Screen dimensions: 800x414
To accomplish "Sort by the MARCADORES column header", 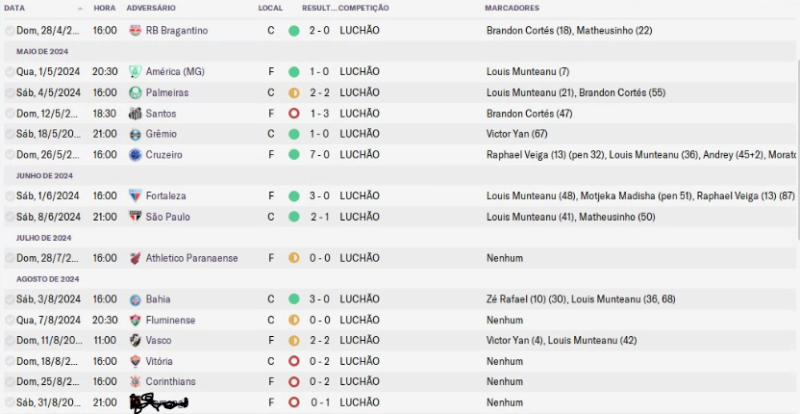I will (x=514, y=8).
